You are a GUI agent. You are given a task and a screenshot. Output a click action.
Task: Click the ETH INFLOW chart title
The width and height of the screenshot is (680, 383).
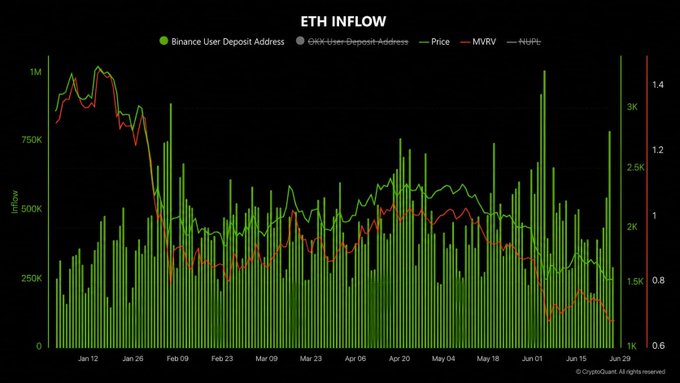[x=343, y=21]
